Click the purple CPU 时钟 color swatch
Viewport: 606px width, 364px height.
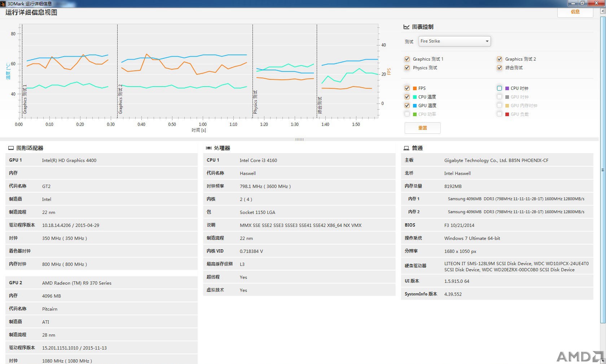[507, 88]
